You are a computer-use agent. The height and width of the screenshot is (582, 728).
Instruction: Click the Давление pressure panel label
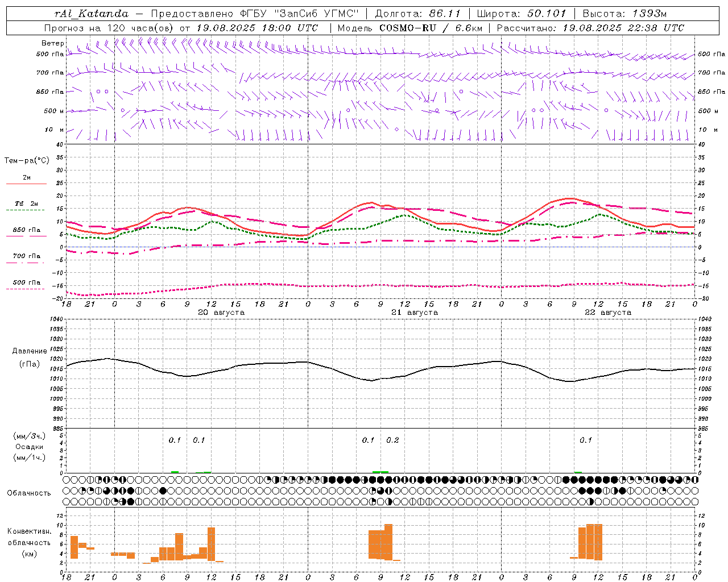tap(30, 351)
